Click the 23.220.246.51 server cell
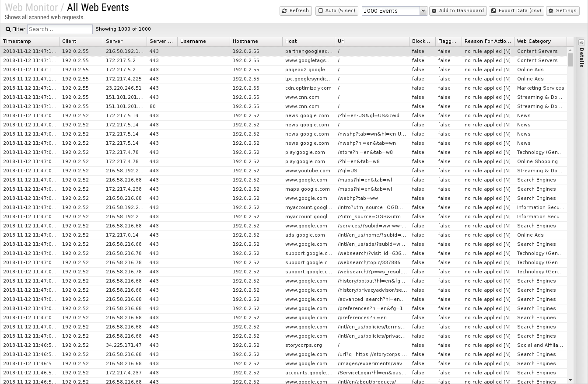This screenshot has height=384, width=588. pyautogui.click(x=125, y=88)
